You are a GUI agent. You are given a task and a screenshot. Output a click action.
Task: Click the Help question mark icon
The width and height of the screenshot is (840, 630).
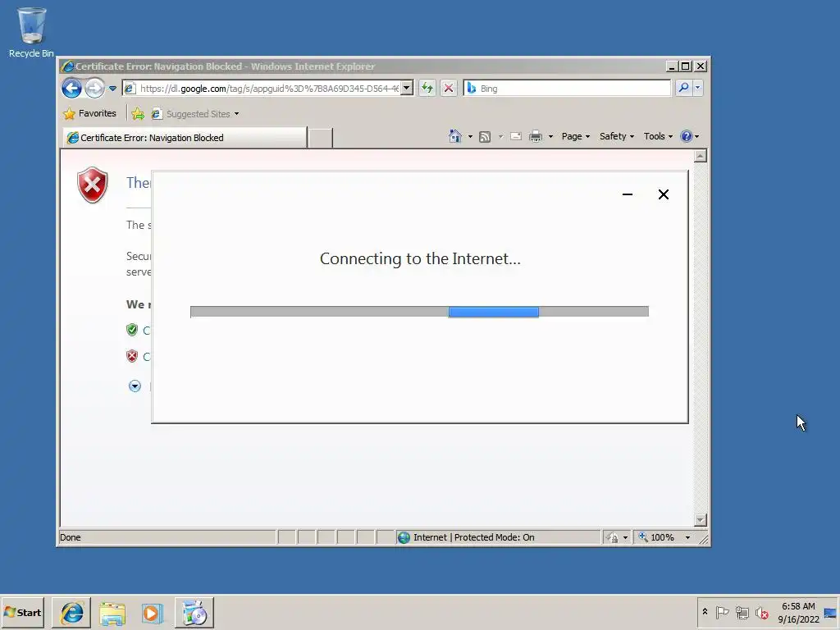point(687,136)
